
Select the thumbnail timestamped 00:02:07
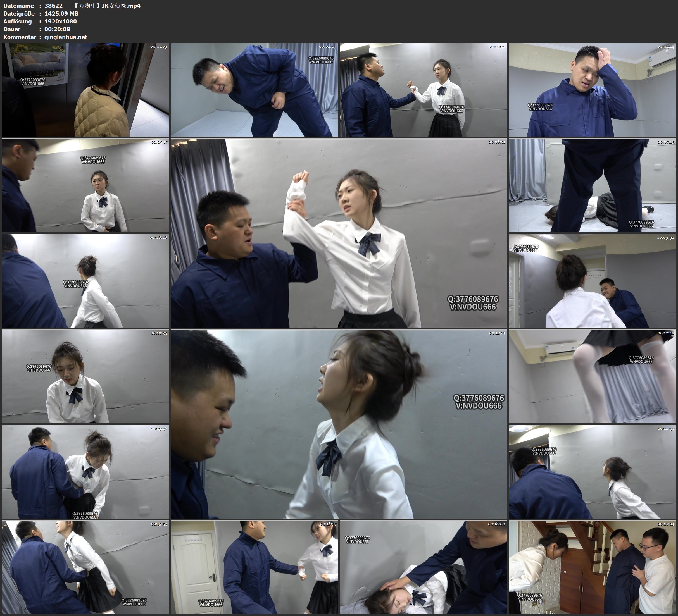tap(254, 90)
